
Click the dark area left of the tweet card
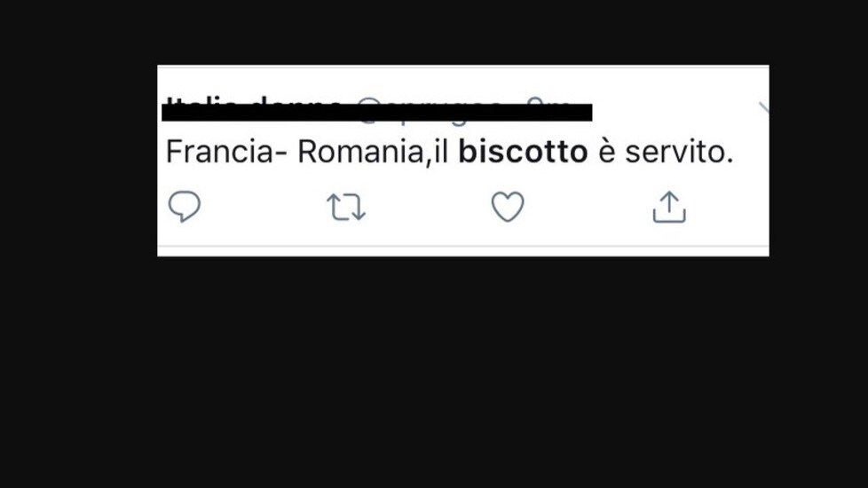pyautogui.click(x=79, y=161)
